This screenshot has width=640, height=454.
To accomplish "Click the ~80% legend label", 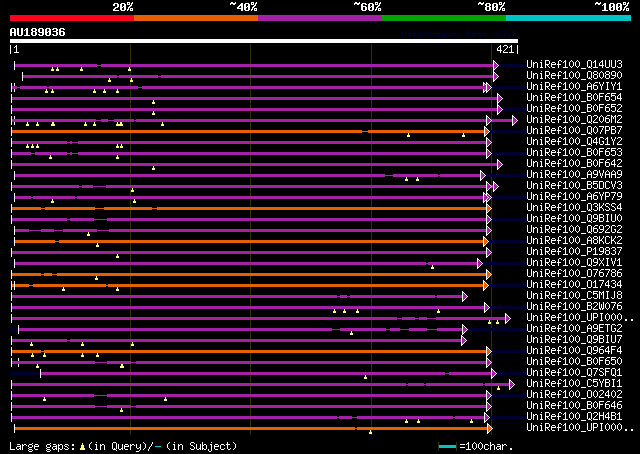I will (x=491, y=7).
